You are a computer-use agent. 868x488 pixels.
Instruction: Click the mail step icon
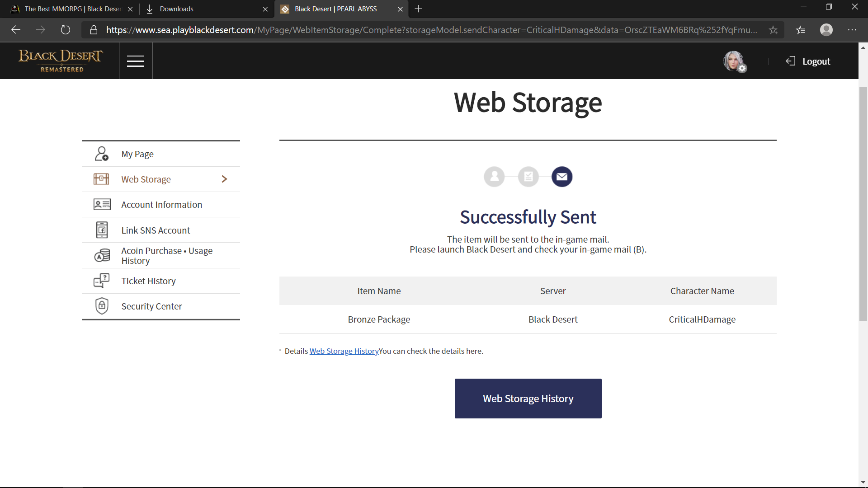[x=562, y=177]
